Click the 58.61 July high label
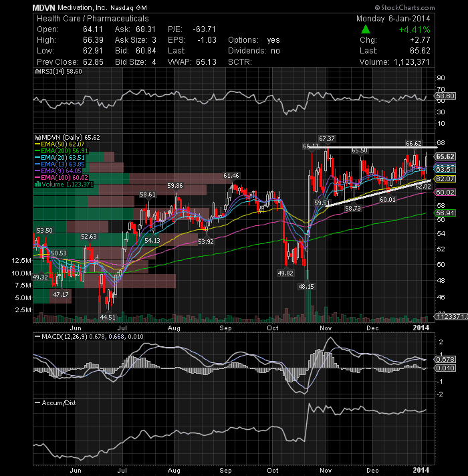This screenshot has height=476, width=468. pos(148,195)
